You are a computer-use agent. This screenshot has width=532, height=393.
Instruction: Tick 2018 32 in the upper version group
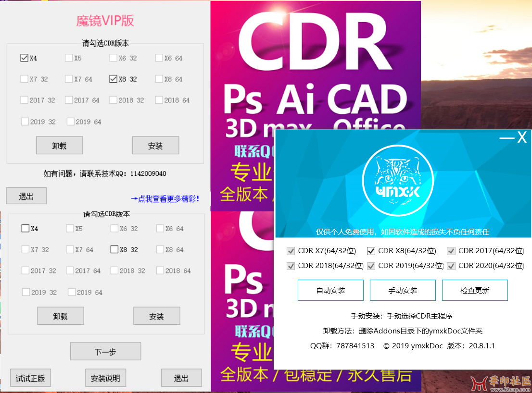point(114,100)
